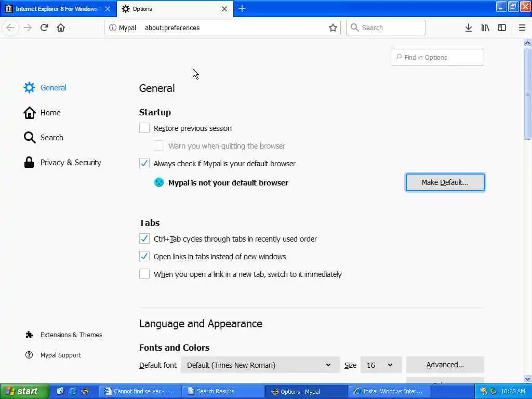Uncheck Always check if Mypal is default browser
Viewport: 532px width, 399px height.
[144, 163]
